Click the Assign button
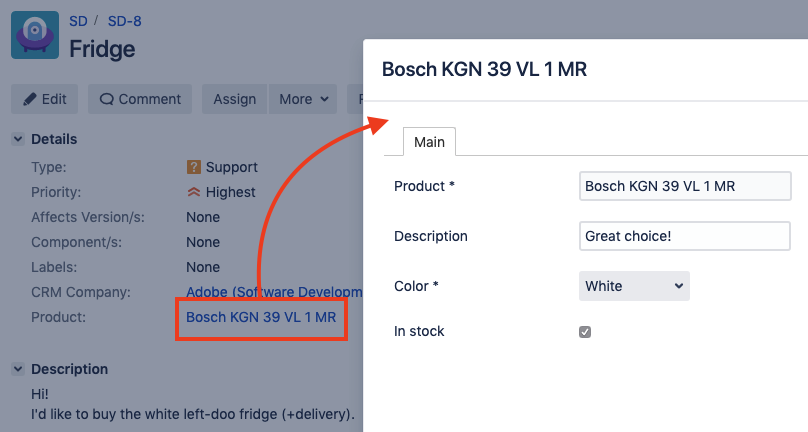 235,99
